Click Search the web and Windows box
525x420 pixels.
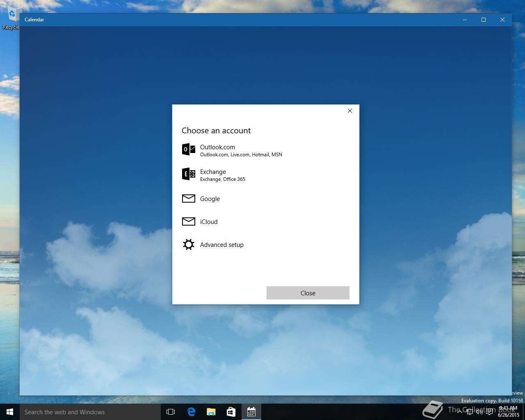[90, 412]
